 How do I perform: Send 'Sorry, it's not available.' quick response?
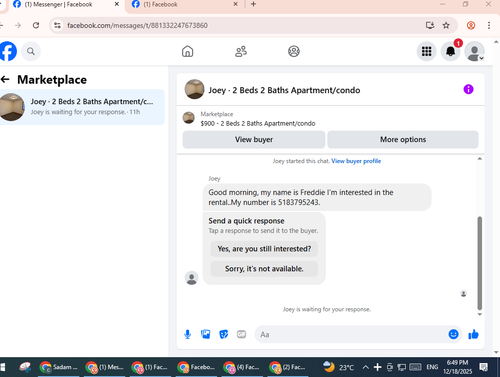tap(264, 269)
